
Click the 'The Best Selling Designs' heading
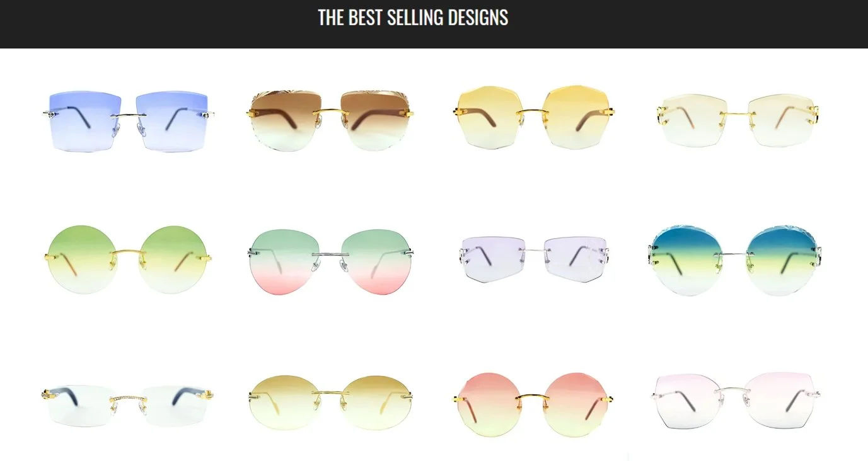pos(413,17)
